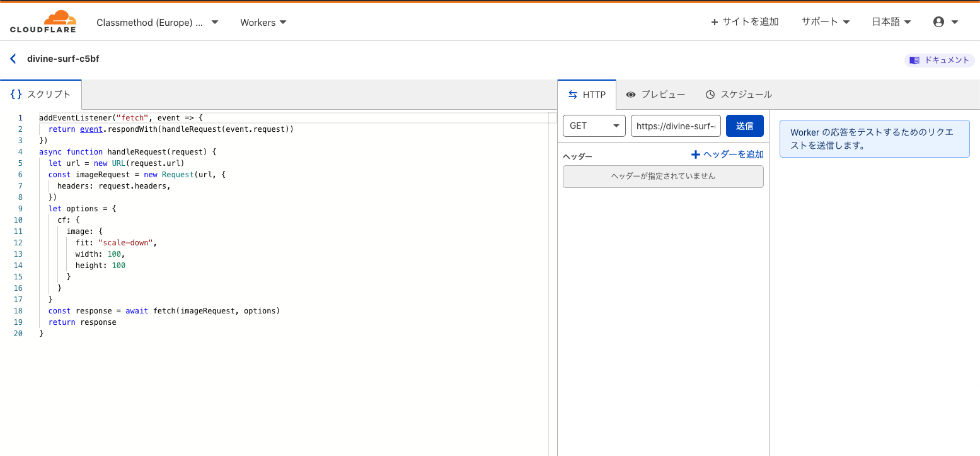
Task: Click the curly braces script icon
Action: (16, 94)
